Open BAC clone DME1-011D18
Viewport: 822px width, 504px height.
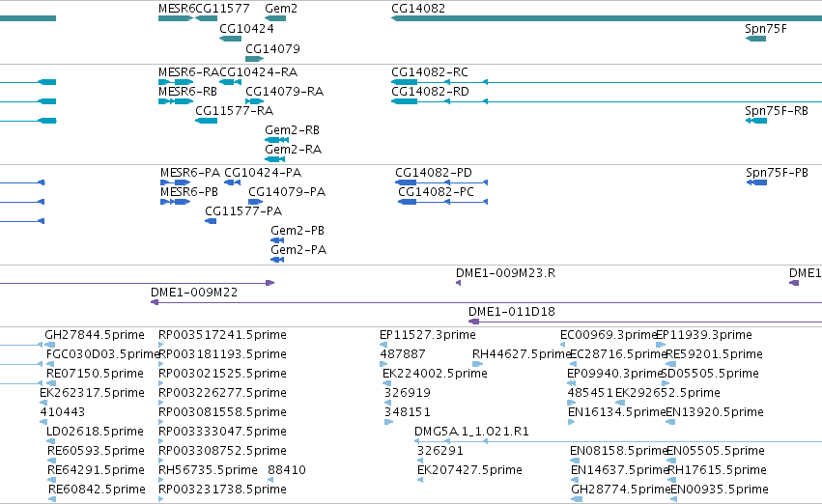pyautogui.click(x=512, y=312)
